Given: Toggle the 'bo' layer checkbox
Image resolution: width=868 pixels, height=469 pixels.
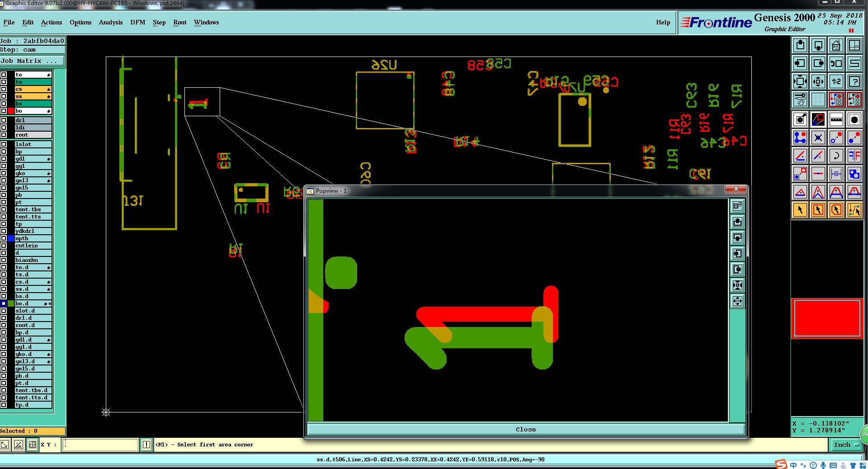Looking at the screenshot, I should pyautogui.click(x=4, y=111).
